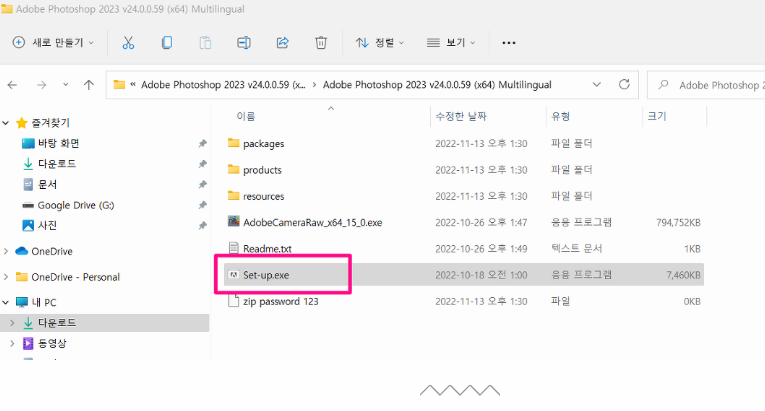The height and width of the screenshot is (411, 765).
Task: Expand the OneDrive tree node
Action: click(x=6, y=251)
